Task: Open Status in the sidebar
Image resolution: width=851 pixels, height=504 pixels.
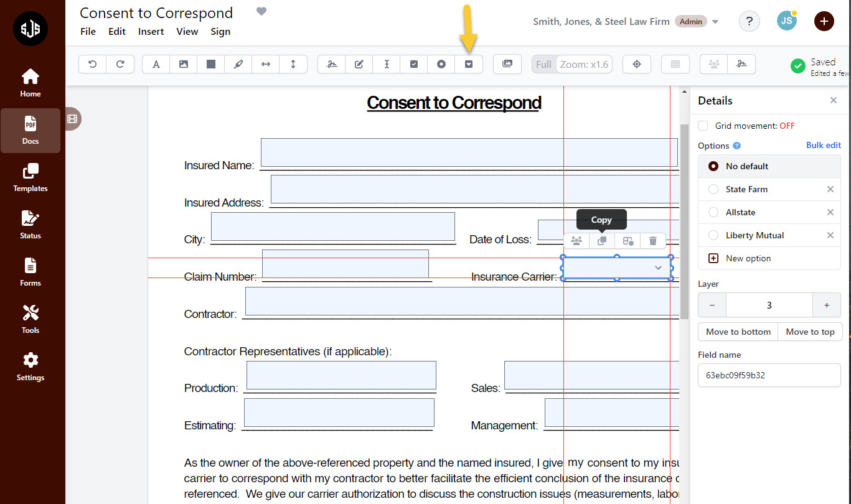Action: point(31,225)
